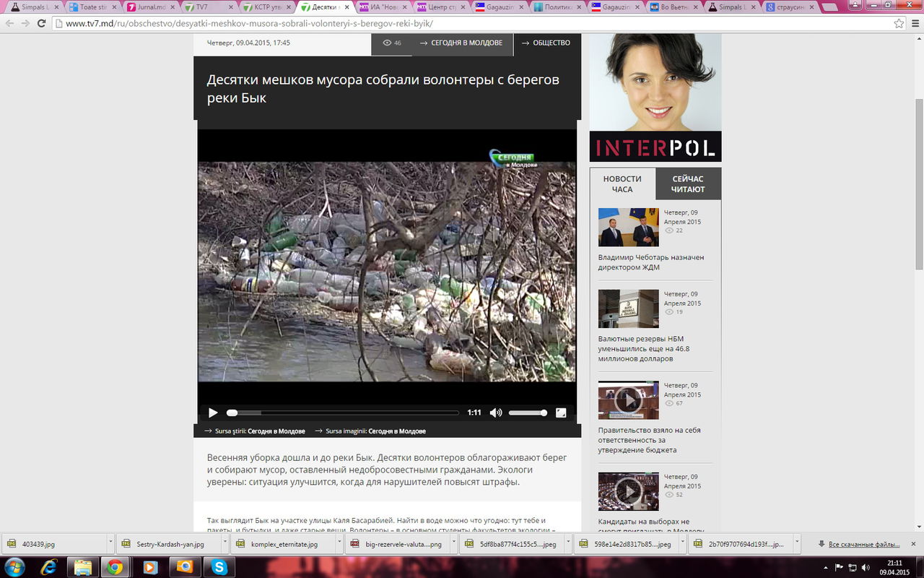Reload the current TV7 page

tap(42, 23)
